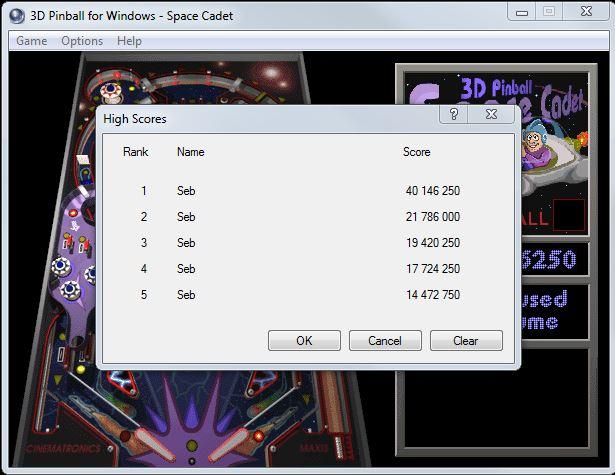Click name Seb in rank 4 row
The width and height of the screenshot is (615, 475).
click(x=186, y=269)
